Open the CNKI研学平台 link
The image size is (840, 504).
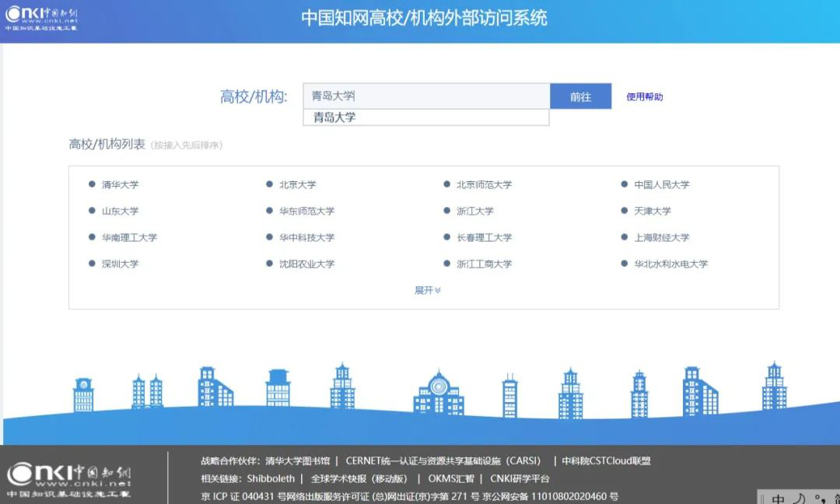pyautogui.click(x=520, y=478)
